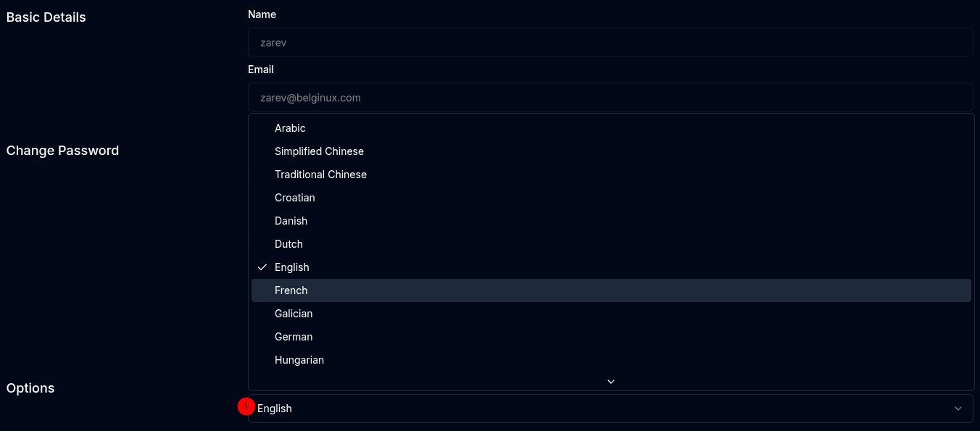Image resolution: width=980 pixels, height=431 pixels.
Task: Select the checked English option
Action: pos(611,267)
